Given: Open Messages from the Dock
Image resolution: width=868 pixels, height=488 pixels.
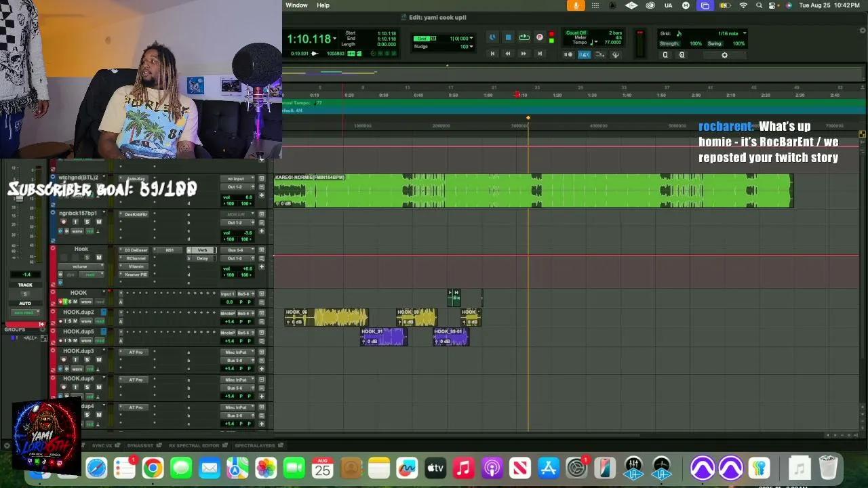Looking at the screenshot, I should (x=181, y=468).
